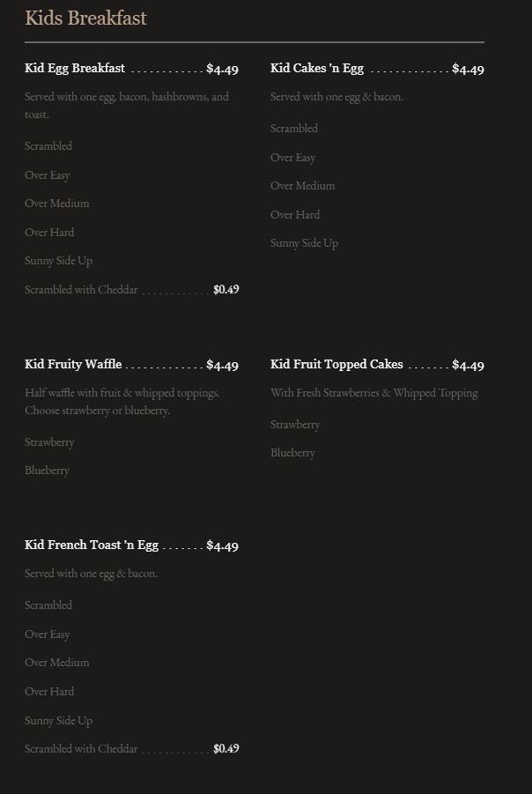Click the Kids Breakfast section heading
Viewport: 532px width, 794px height.
85,19
